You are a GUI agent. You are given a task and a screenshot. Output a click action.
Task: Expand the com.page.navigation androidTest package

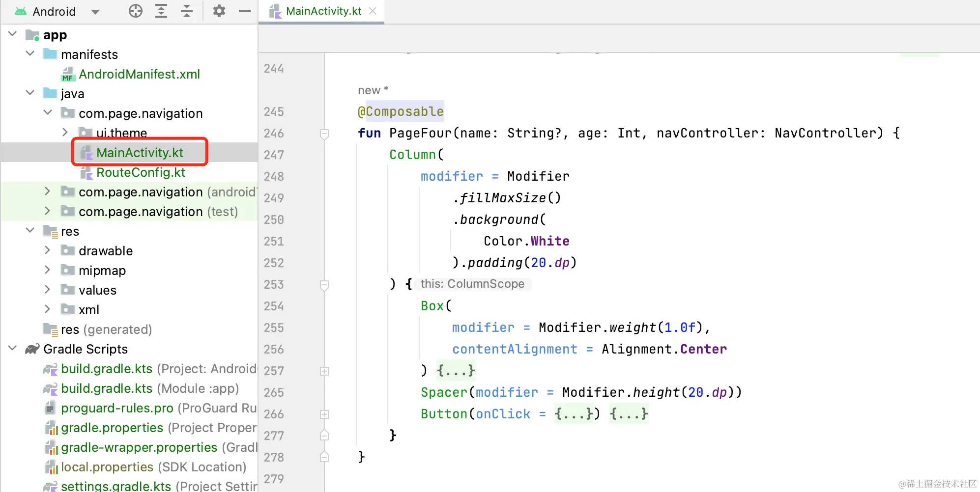point(47,191)
